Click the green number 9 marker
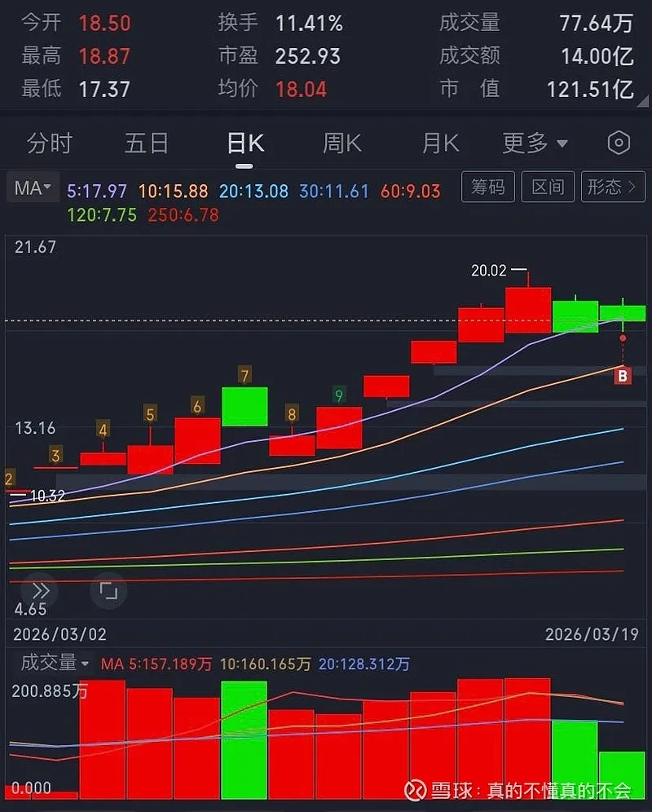This screenshot has height=812, width=652. point(339,395)
